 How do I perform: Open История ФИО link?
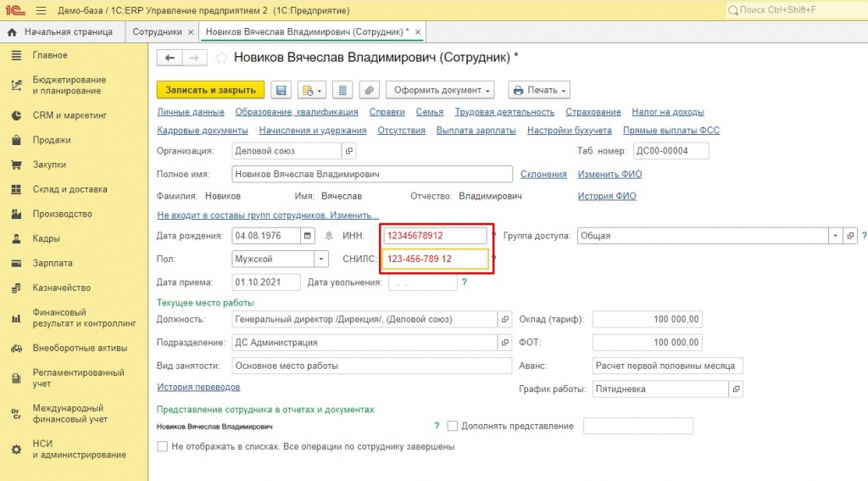607,196
